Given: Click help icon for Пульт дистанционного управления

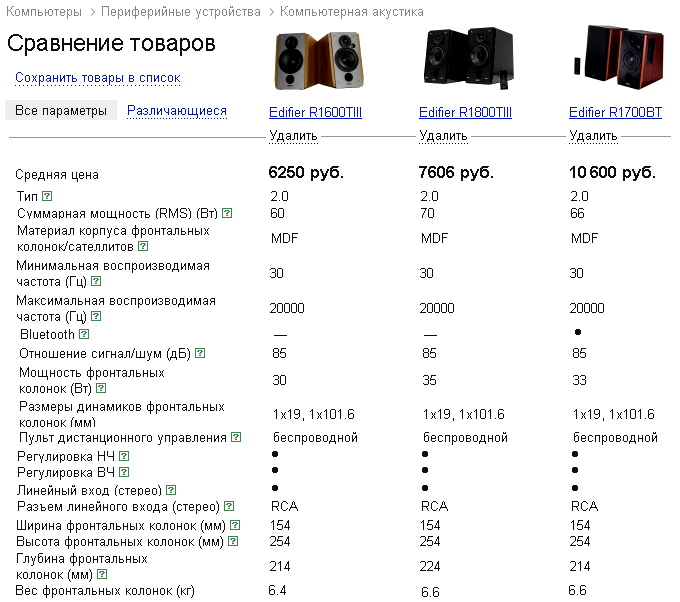Looking at the screenshot, I should [236, 437].
